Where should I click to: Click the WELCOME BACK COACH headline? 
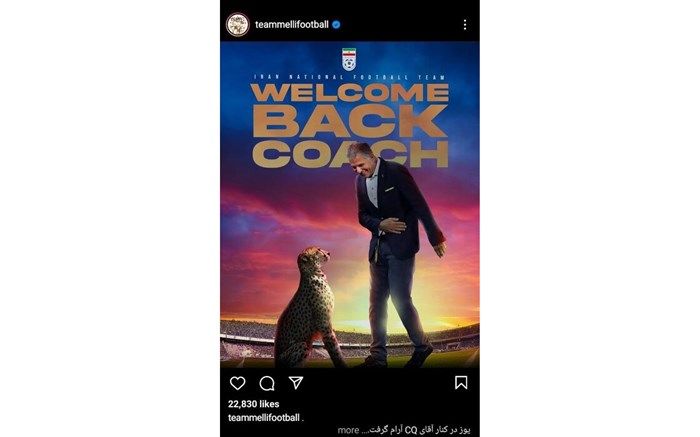click(x=350, y=125)
